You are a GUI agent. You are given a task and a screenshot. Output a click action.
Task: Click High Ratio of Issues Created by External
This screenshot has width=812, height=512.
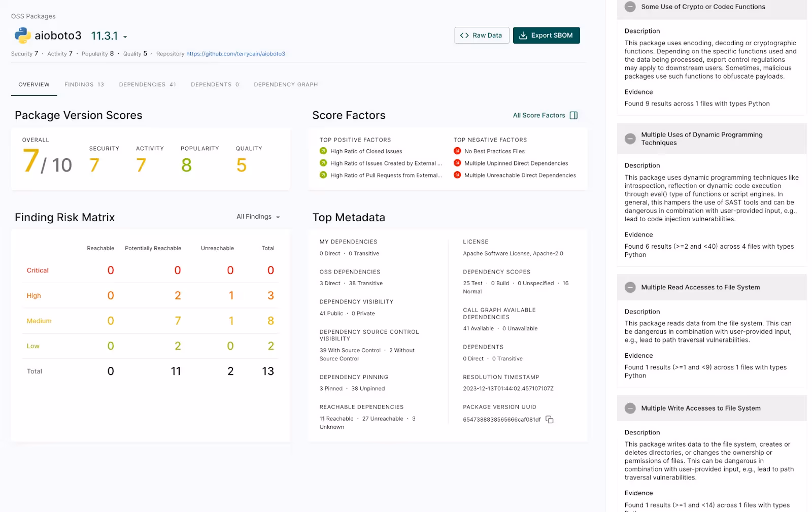(x=386, y=163)
